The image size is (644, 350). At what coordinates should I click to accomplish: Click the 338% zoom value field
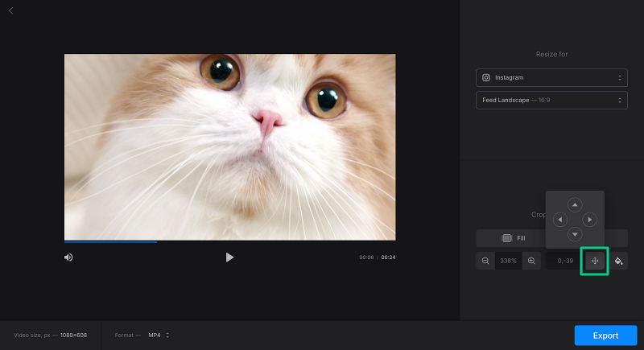[509, 261]
